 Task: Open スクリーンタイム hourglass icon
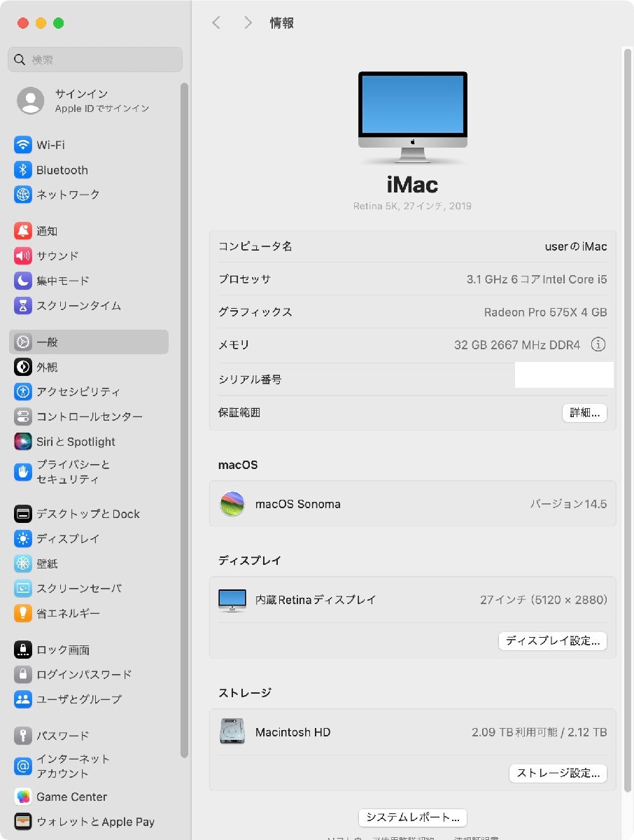click(x=23, y=306)
